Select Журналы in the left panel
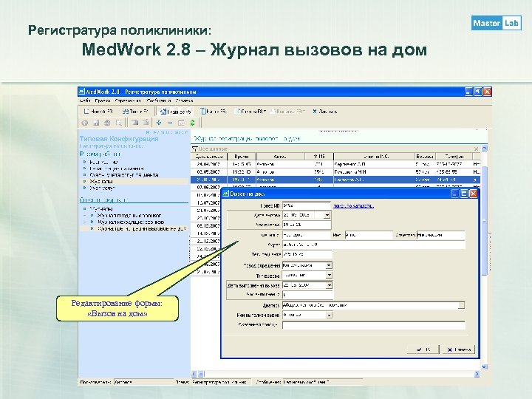532x399 pixels. tap(101, 182)
